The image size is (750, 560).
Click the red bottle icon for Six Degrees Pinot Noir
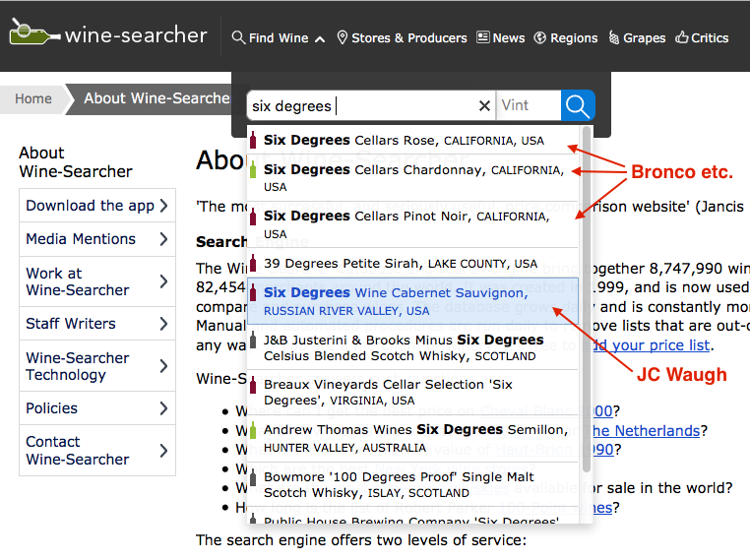click(x=253, y=217)
